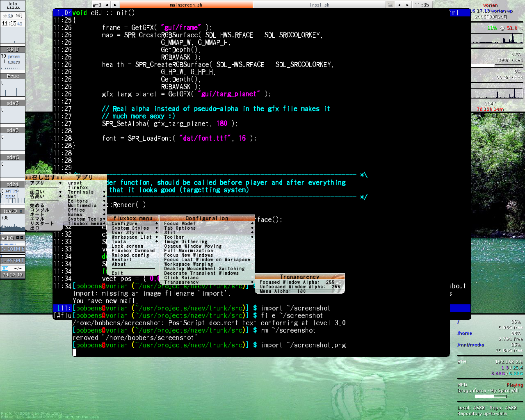Click the iconified windows icon in toolbar
The height and width of the screenshot is (420, 525).
coord(390,5)
